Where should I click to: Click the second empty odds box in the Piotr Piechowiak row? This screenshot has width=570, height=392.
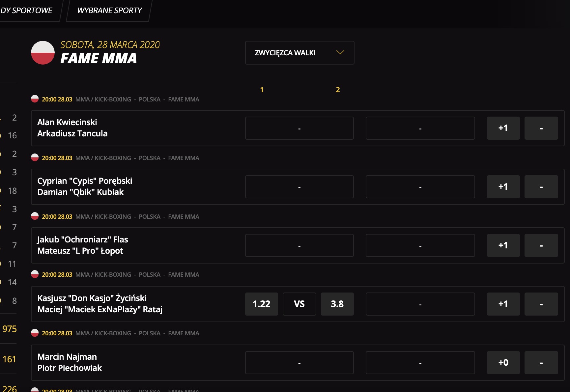tap(420, 363)
